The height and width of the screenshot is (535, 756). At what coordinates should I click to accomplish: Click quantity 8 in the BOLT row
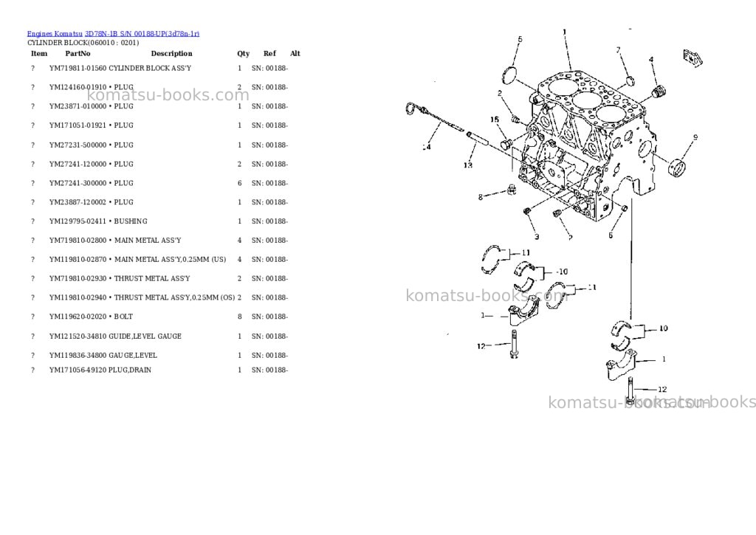pos(240,317)
